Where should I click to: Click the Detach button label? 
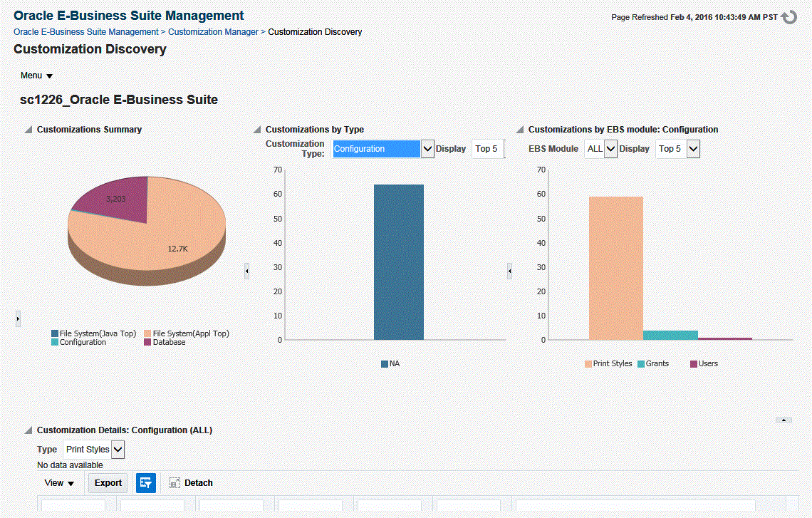click(x=199, y=483)
